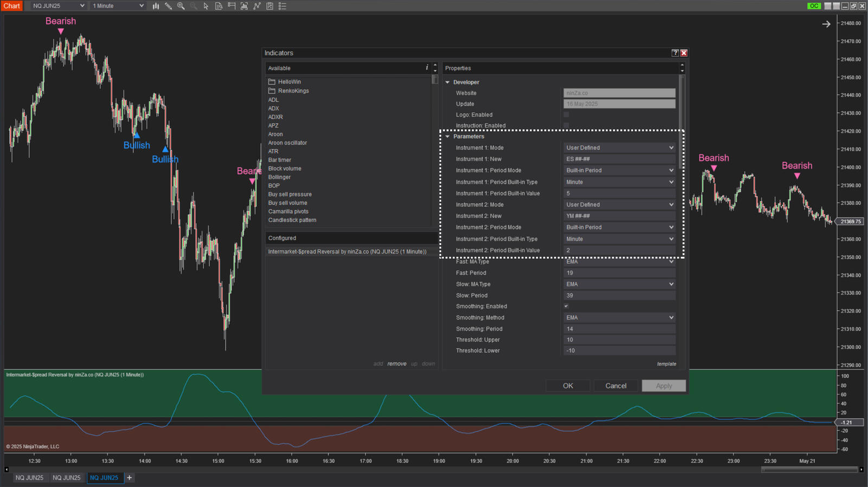Click the Indicators dialog help question icon

tap(675, 53)
